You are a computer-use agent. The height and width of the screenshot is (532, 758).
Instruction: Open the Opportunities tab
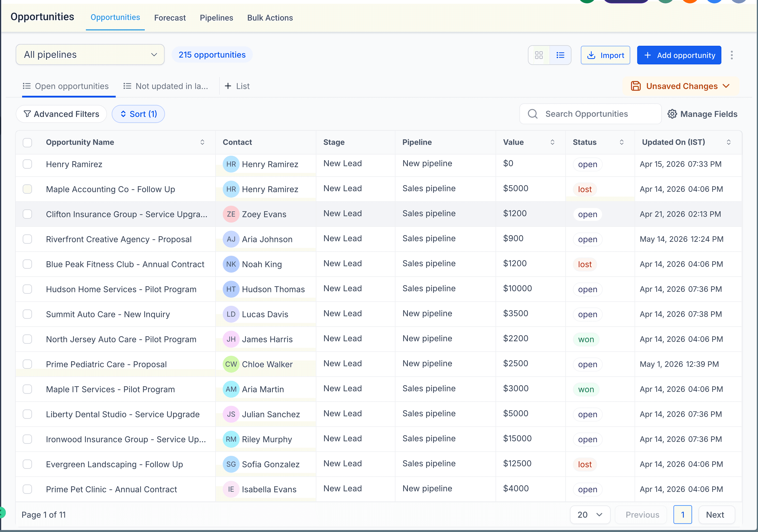(115, 18)
